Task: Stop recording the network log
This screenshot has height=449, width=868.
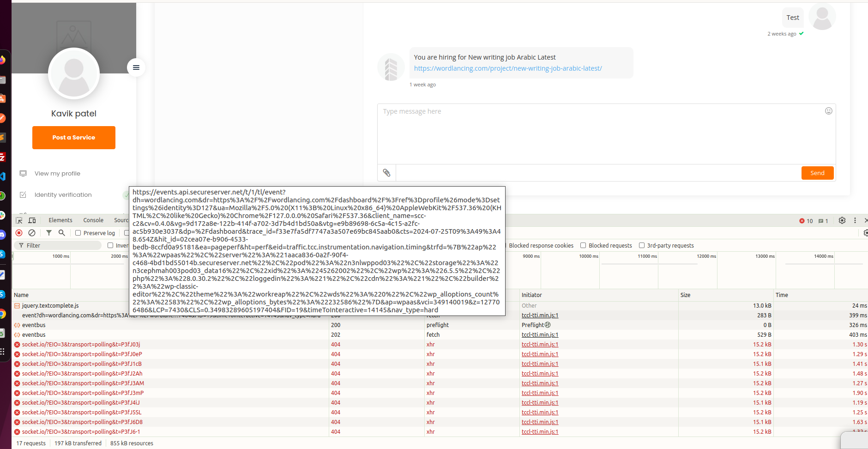Action: (x=19, y=233)
